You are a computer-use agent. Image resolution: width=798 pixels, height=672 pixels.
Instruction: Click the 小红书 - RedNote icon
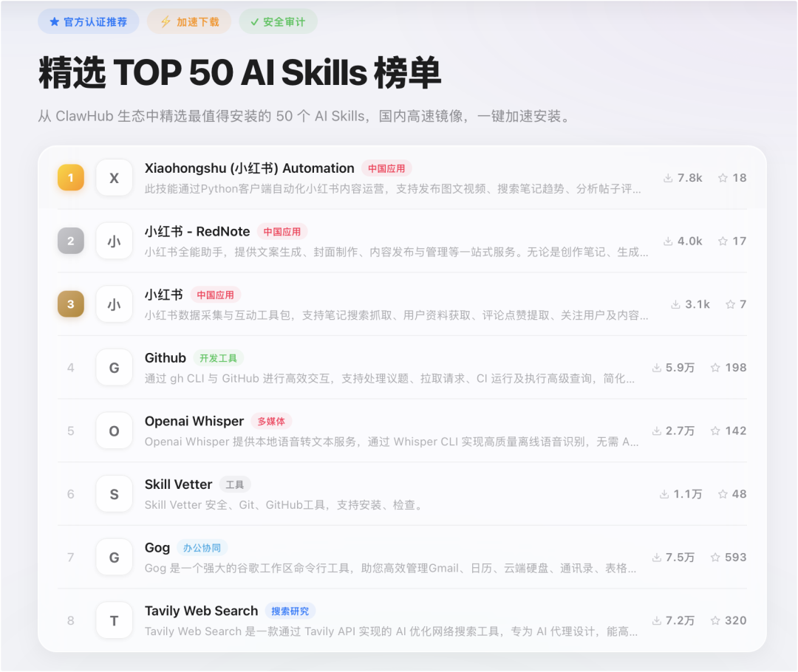coord(114,241)
